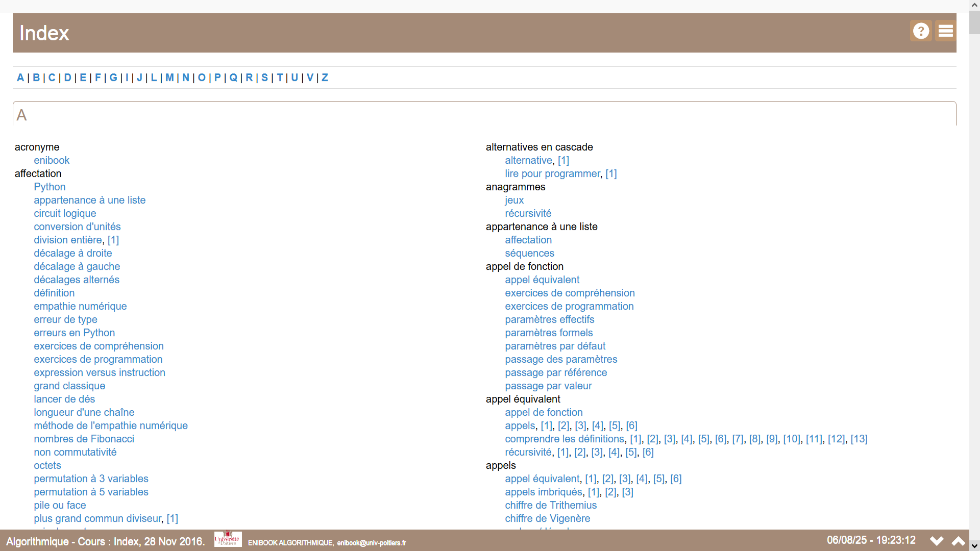
Task: Jump to letter P in alphabet bar
Action: [x=217, y=78]
